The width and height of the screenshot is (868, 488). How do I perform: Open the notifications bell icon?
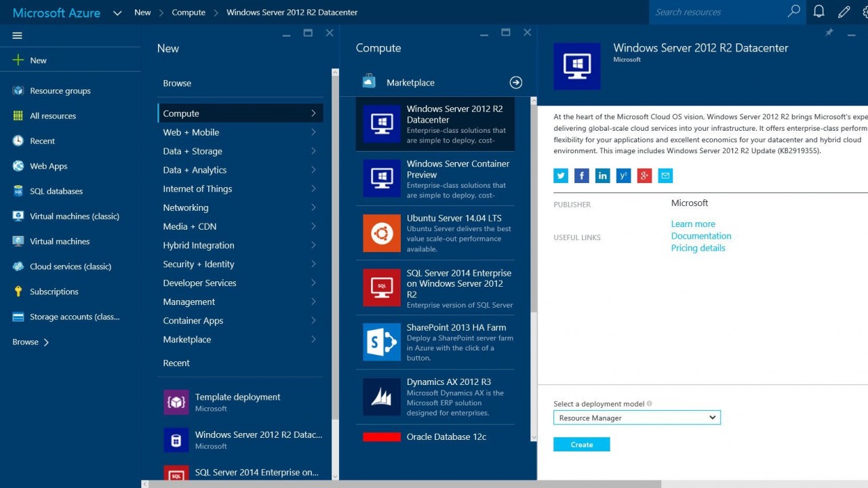[819, 12]
